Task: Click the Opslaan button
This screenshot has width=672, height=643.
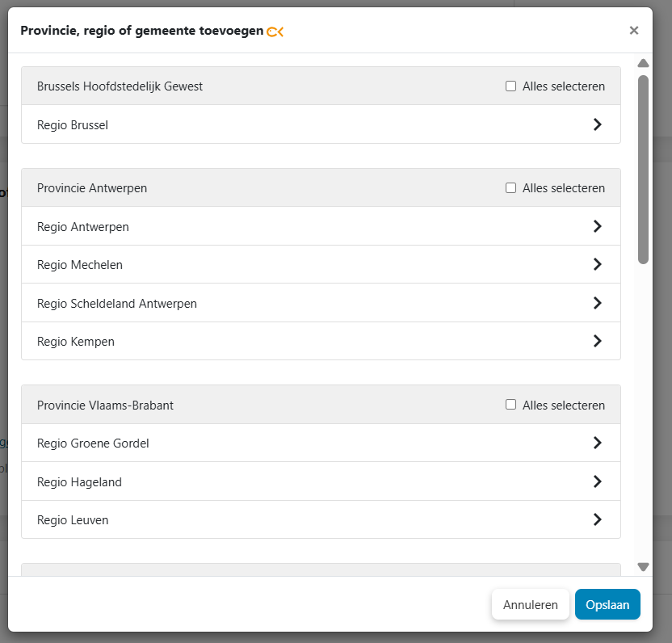Action: [607, 604]
